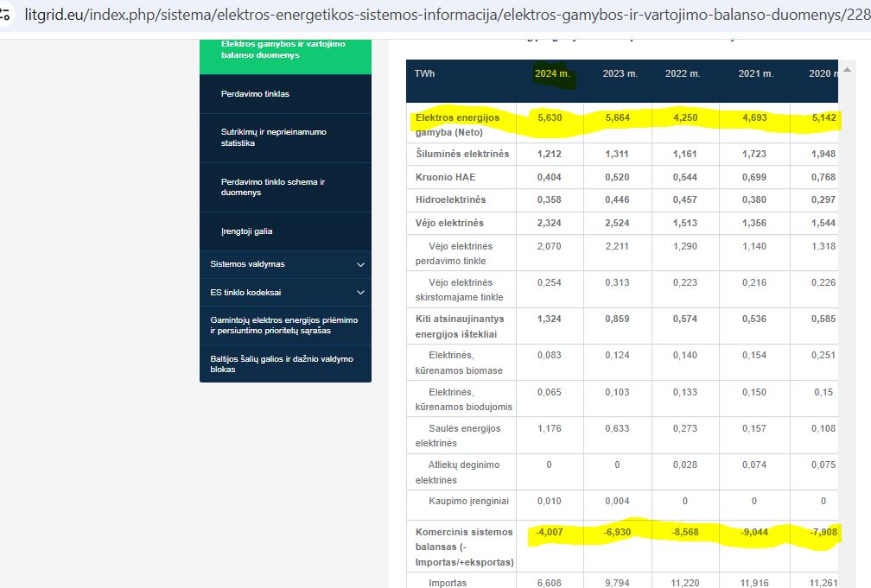
Task: Click Elektros energijos gamyba (Neto) row label
Action: coord(457,125)
